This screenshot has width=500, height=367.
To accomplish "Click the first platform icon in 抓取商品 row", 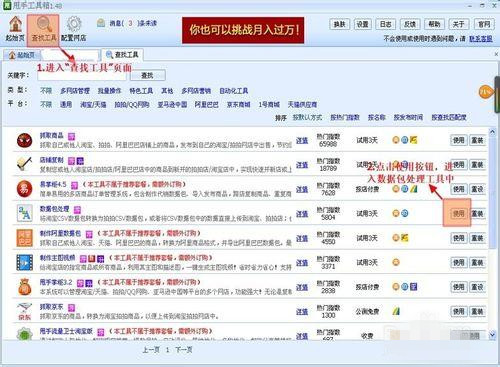I will click(x=396, y=140).
